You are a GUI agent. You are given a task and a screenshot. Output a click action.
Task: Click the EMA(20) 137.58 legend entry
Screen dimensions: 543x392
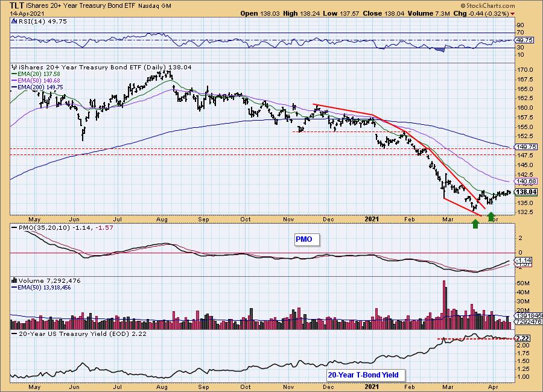pos(36,74)
